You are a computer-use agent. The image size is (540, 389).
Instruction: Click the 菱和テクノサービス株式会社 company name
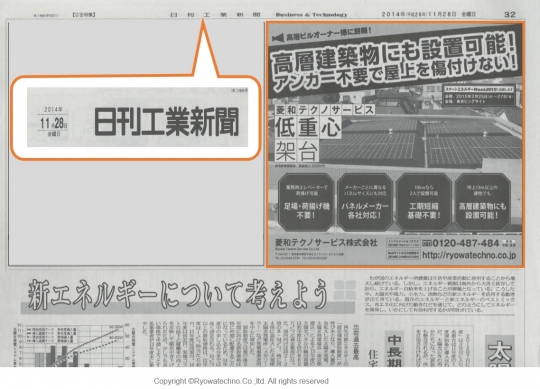coord(326,242)
